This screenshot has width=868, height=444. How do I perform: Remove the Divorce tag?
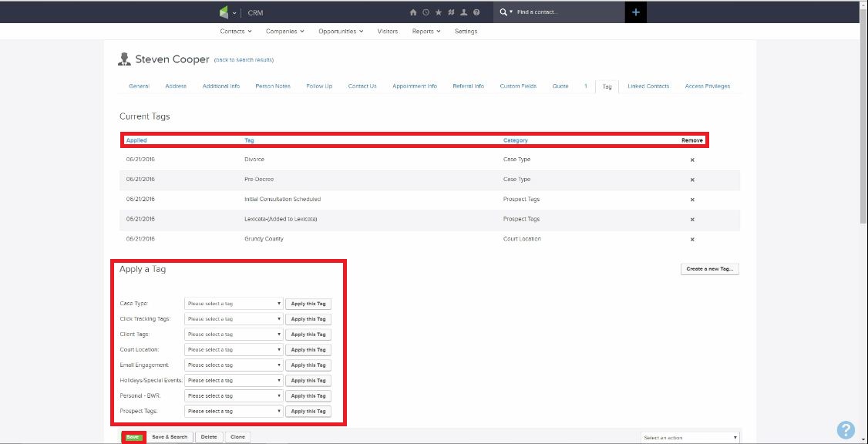tap(692, 160)
